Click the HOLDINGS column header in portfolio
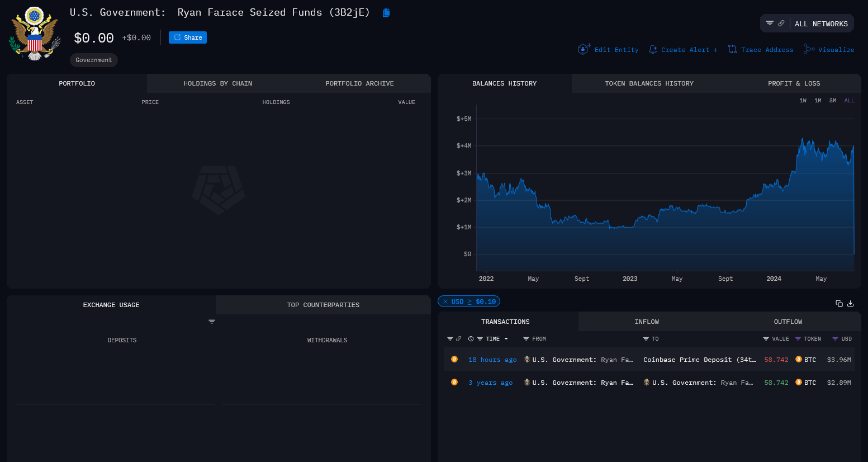868x462 pixels. [x=276, y=102]
